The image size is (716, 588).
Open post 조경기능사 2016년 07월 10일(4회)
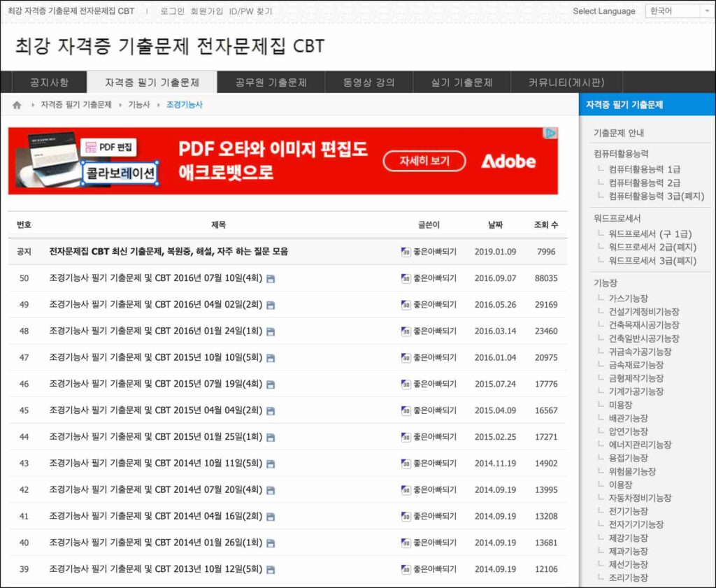(156, 278)
